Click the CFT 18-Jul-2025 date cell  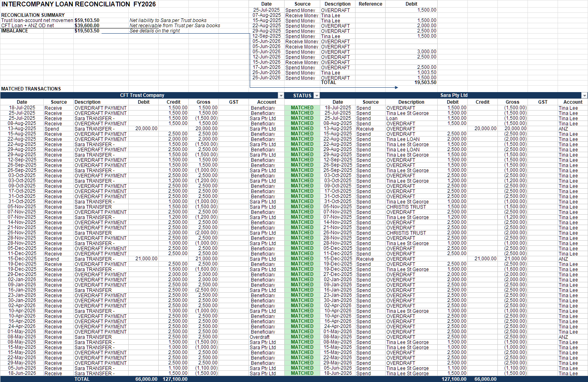(22, 108)
